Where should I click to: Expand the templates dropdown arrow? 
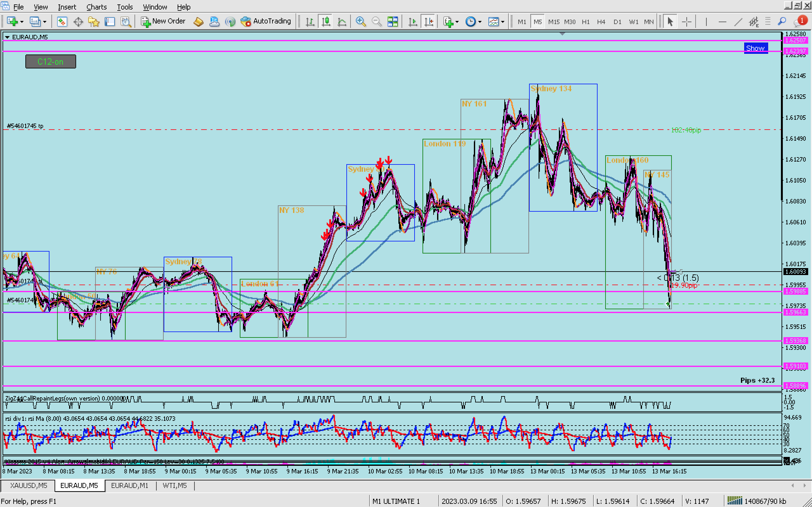(x=503, y=22)
